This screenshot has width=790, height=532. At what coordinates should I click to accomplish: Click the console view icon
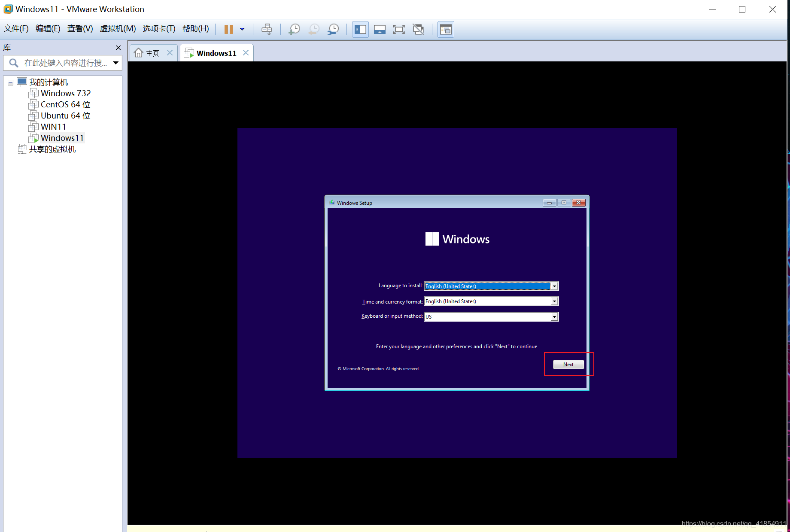(446, 29)
